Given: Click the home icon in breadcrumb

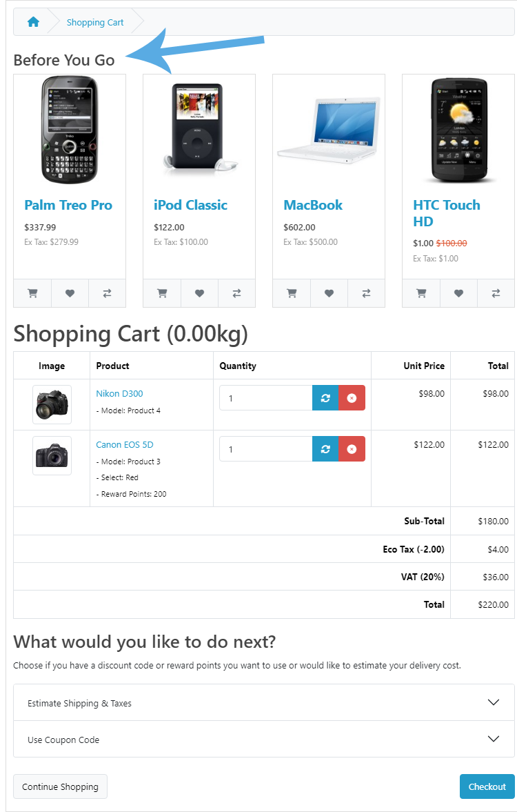Looking at the screenshot, I should click(x=33, y=22).
